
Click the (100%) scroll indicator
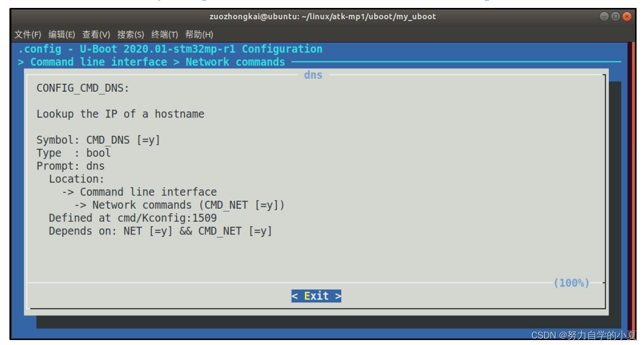click(572, 283)
